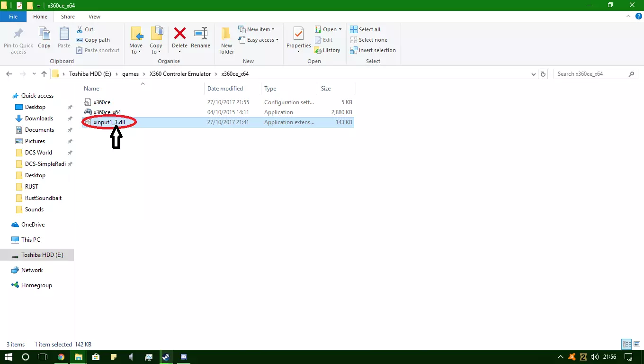Create a New folder
644x364 pixels.
[226, 40]
